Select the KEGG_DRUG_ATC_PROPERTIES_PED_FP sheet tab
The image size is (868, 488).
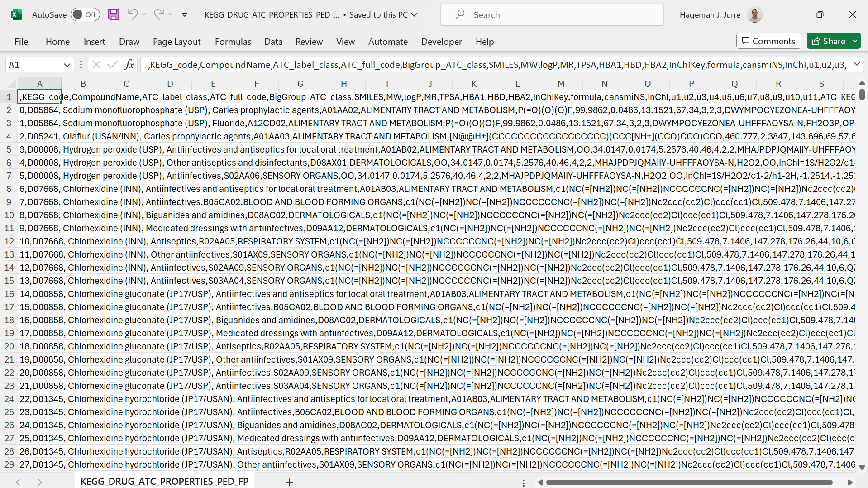tap(164, 482)
